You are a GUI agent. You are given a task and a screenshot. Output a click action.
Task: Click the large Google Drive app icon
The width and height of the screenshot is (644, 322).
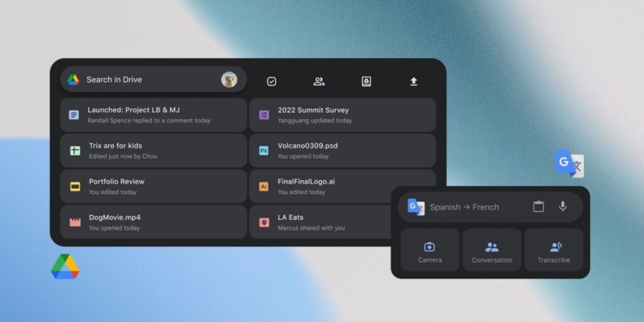point(65,267)
